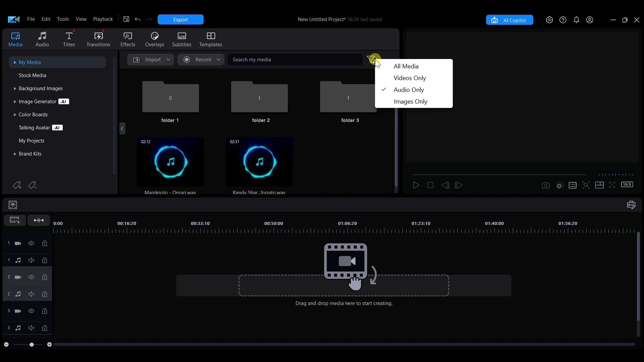Open notifications bell icon
Viewport: 644px width, 362px height.
(577, 20)
